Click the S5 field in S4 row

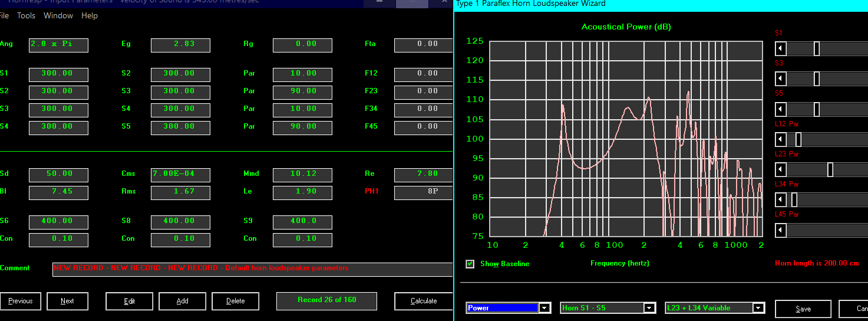(180, 128)
